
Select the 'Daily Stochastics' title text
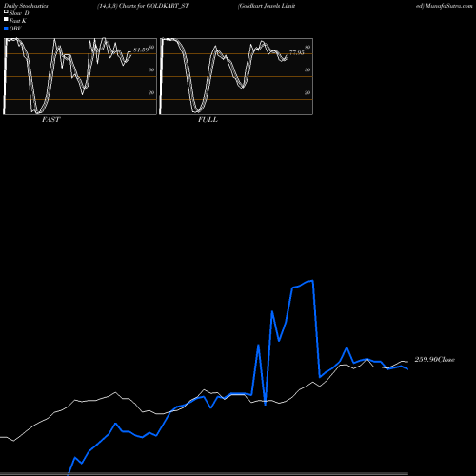[x=26, y=6]
